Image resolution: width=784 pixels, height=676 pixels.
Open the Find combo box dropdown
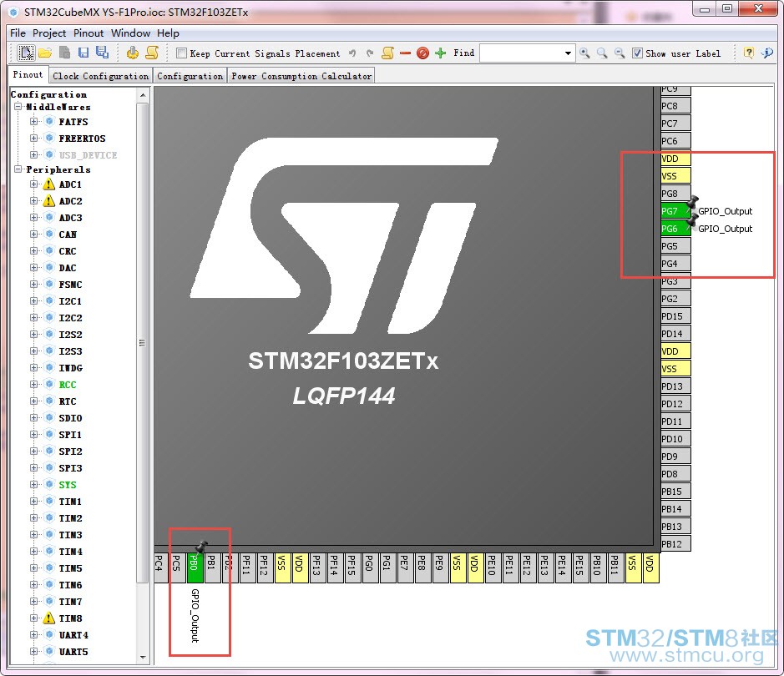(x=568, y=53)
